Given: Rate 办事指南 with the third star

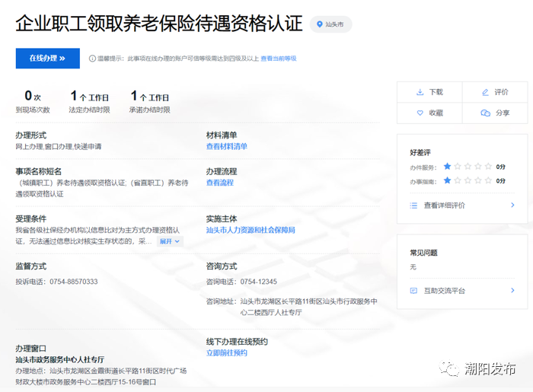Looking at the screenshot, I should click(468, 180).
